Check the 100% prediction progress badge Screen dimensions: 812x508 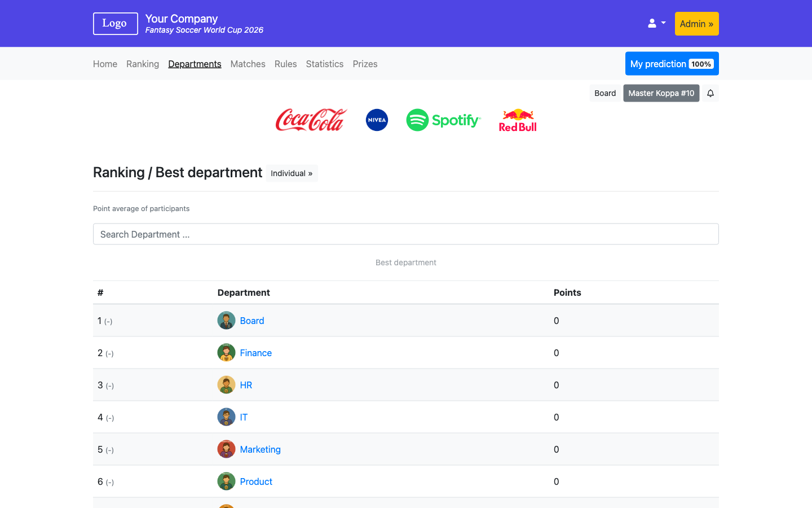coord(701,64)
